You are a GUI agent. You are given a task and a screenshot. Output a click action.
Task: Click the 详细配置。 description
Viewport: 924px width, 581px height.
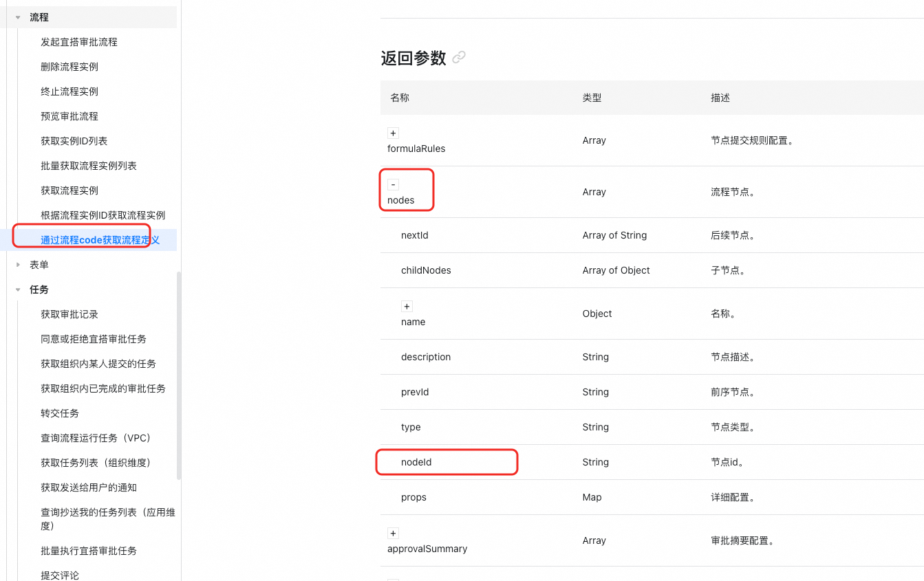pyautogui.click(x=733, y=497)
